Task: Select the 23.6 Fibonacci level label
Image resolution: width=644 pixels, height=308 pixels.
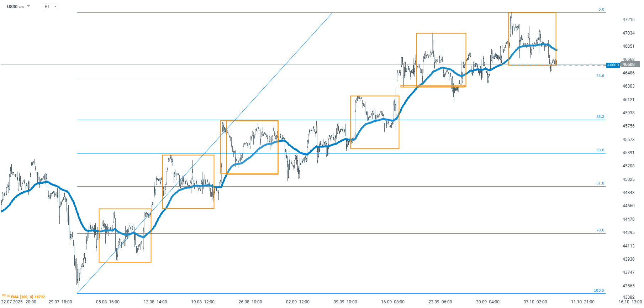Action: tap(600, 76)
